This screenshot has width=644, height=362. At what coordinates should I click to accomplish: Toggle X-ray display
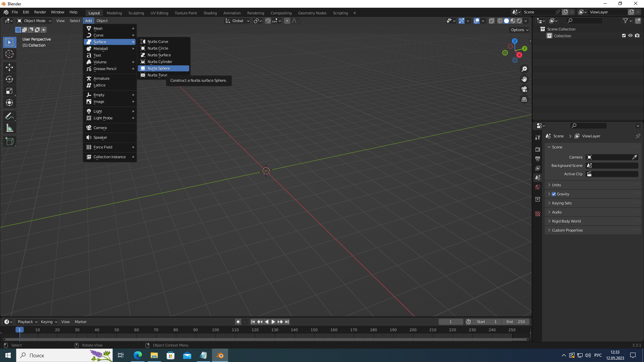click(491, 21)
